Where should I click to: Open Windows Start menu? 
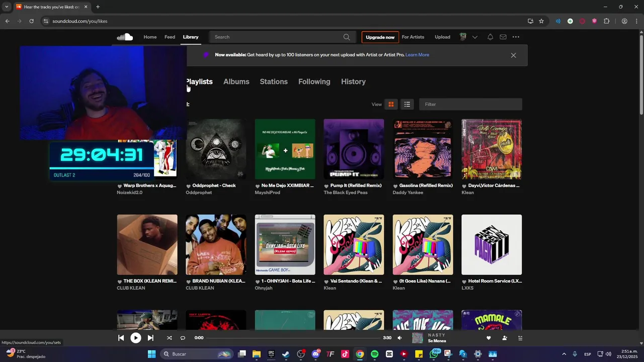click(x=151, y=354)
